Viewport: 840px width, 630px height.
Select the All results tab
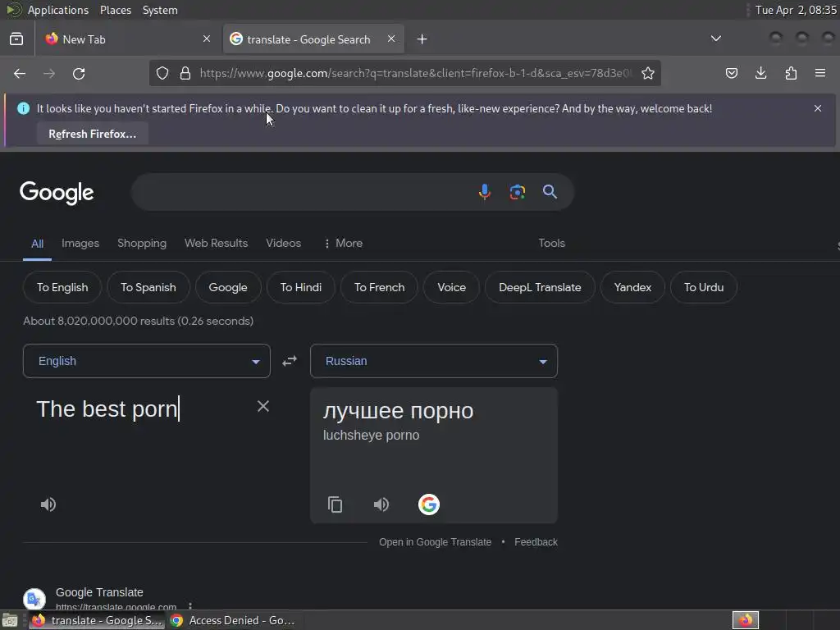point(37,244)
